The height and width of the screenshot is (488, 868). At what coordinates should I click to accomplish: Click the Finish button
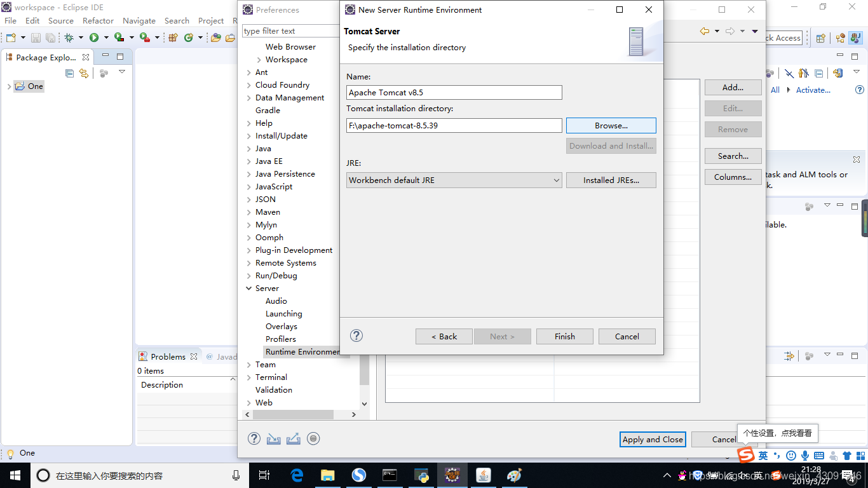click(564, 336)
